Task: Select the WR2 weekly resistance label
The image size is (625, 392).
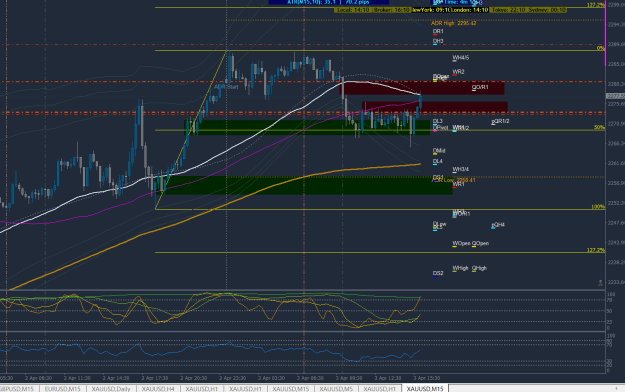Action: click(x=458, y=72)
